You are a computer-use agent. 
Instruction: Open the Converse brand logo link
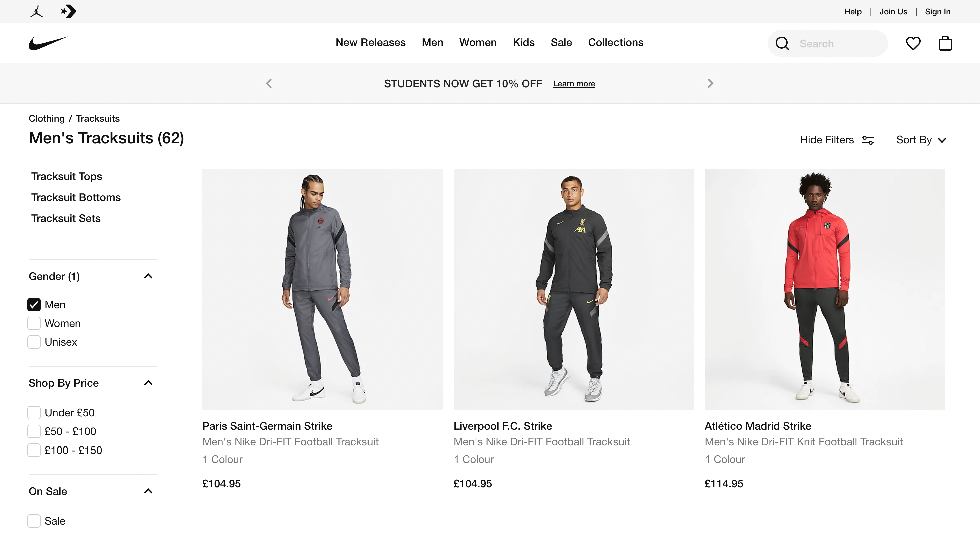[69, 11]
